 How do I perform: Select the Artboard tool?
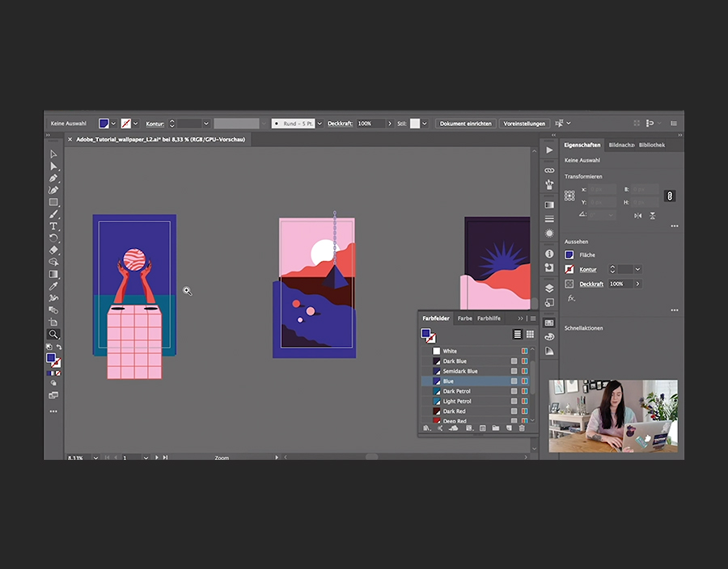[53, 322]
